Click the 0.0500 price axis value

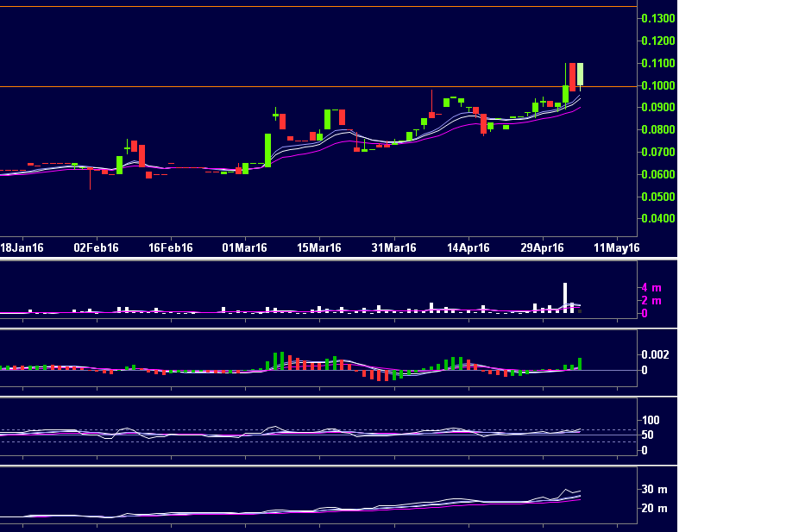click(658, 197)
